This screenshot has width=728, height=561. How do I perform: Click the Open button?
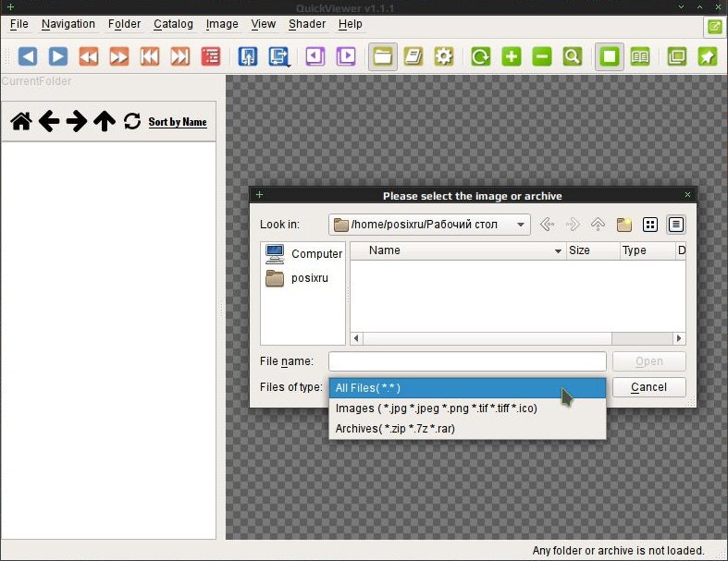(649, 361)
